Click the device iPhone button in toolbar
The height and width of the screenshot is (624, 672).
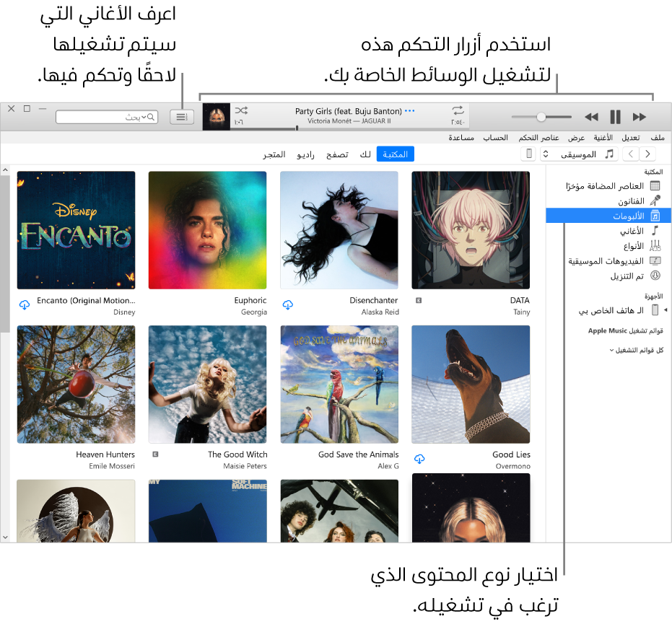tap(529, 154)
